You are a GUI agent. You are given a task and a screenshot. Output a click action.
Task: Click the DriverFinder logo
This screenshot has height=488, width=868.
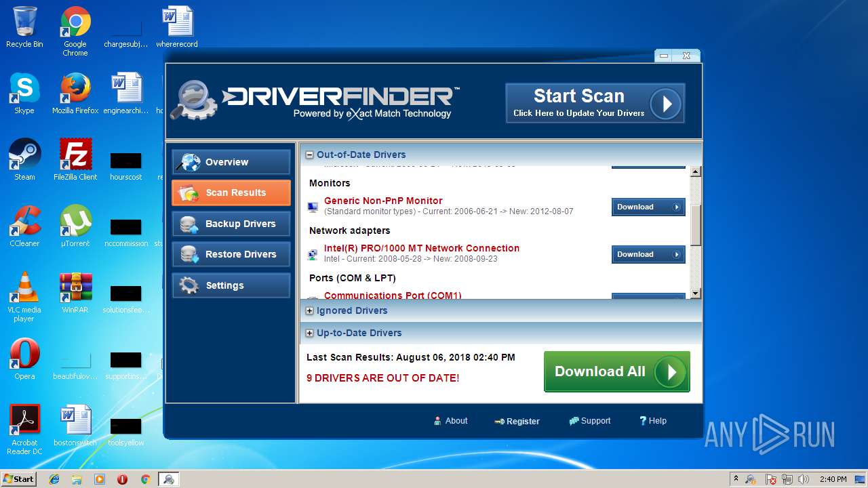(x=315, y=102)
